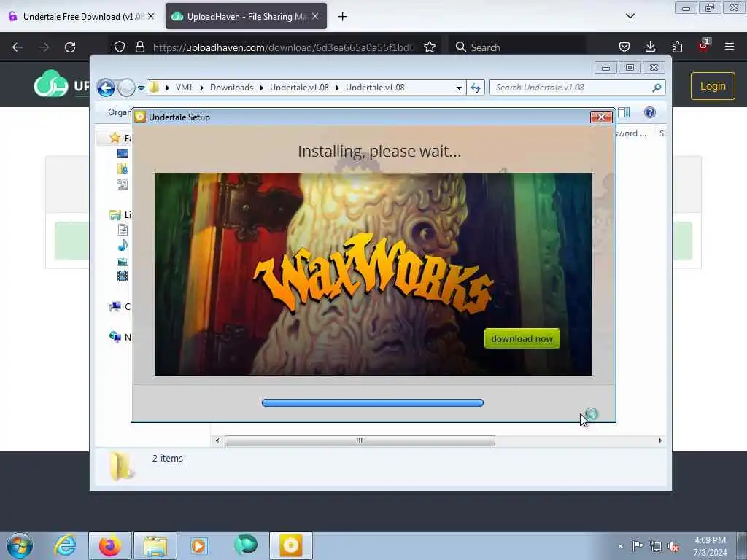Open Firefox extensions puzzle icon
Screen dimensions: 747x560
677,47
